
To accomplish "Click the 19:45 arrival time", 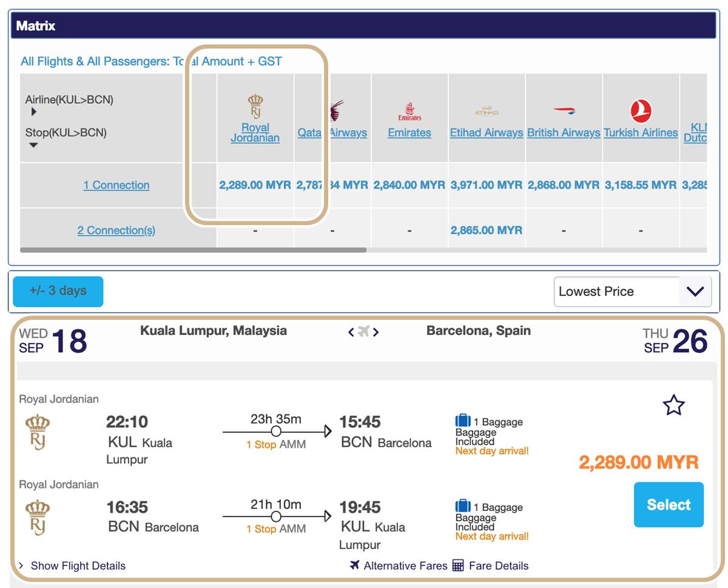I will coord(360,507).
